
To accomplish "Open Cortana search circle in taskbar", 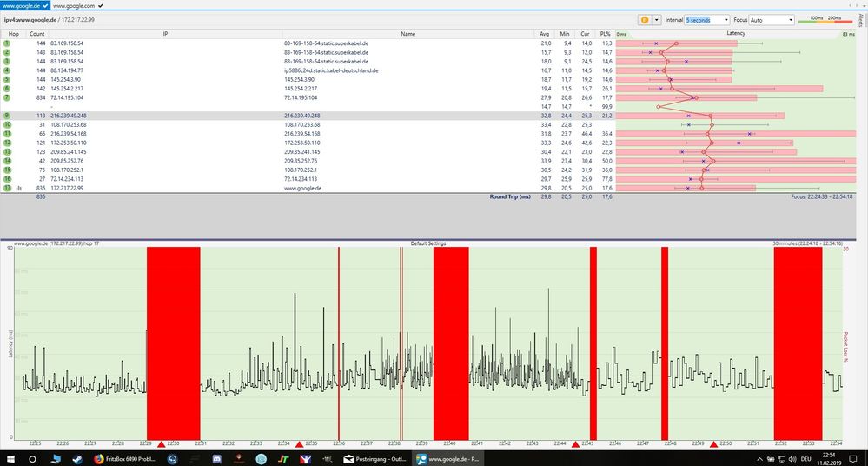I will tap(32, 459).
